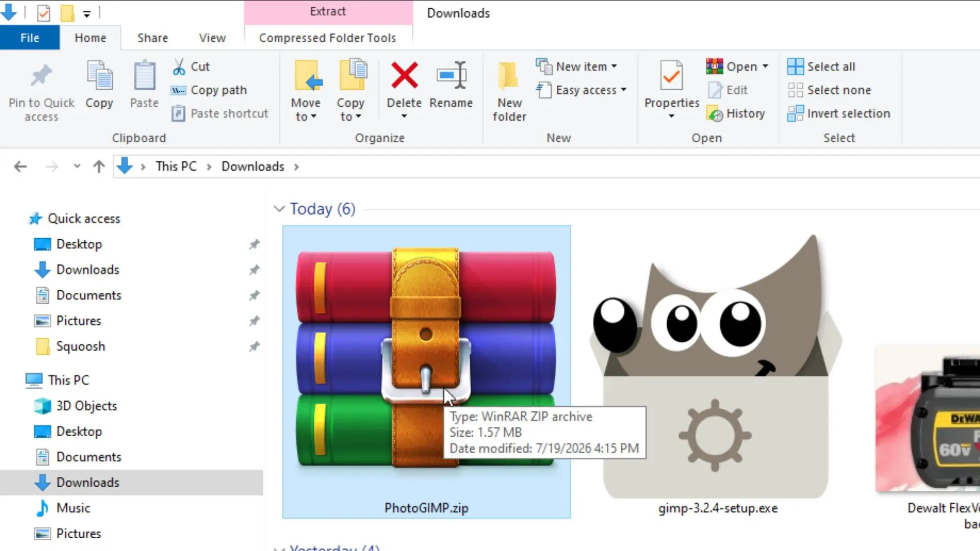Viewport: 980px width, 551px height.
Task: Expand the Delete options arrow
Action: click(x=404, y=116)
